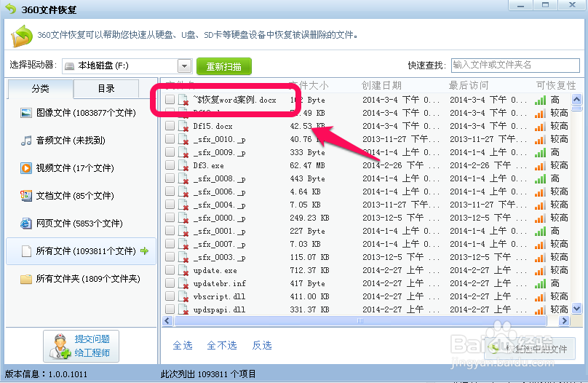Click the document files category icon
588x383 pixels.
(26, 196)
